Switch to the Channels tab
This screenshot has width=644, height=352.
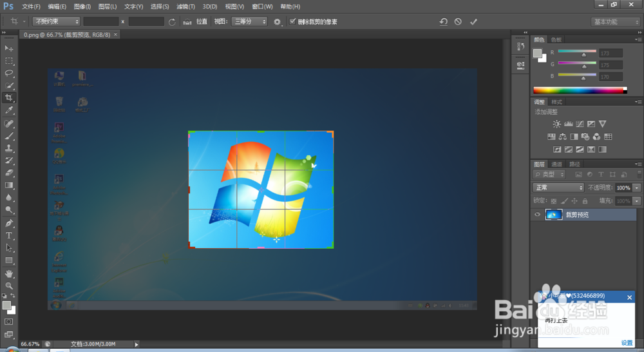click(556, 164)
